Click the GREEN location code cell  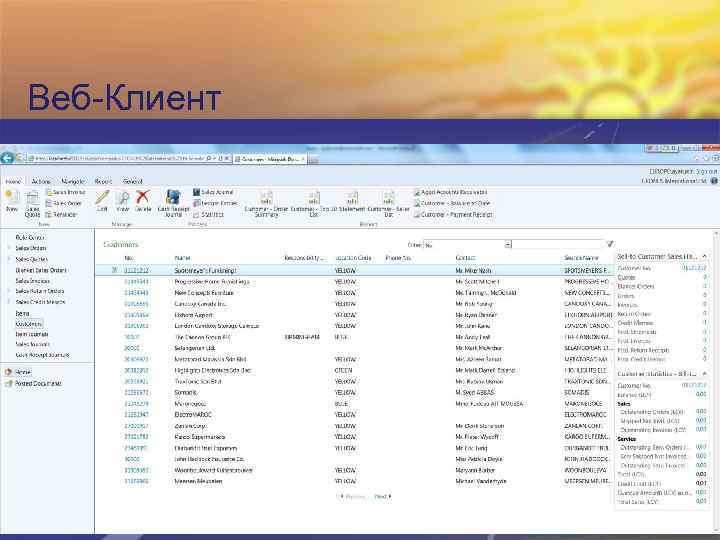coord(343,370)
